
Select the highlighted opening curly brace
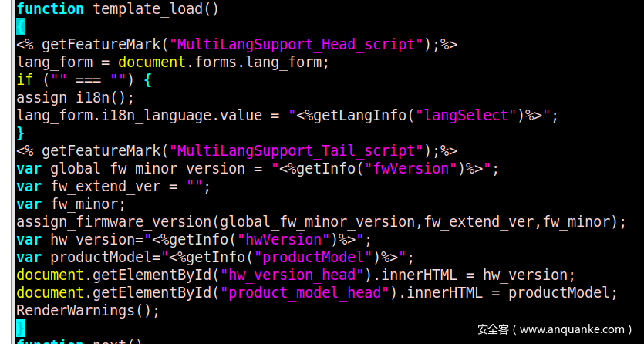(21, 27)
